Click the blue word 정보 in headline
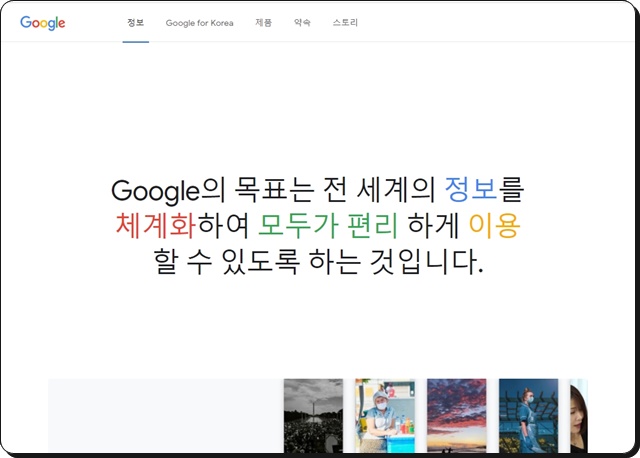640x458 pixels. coord(471,190)
